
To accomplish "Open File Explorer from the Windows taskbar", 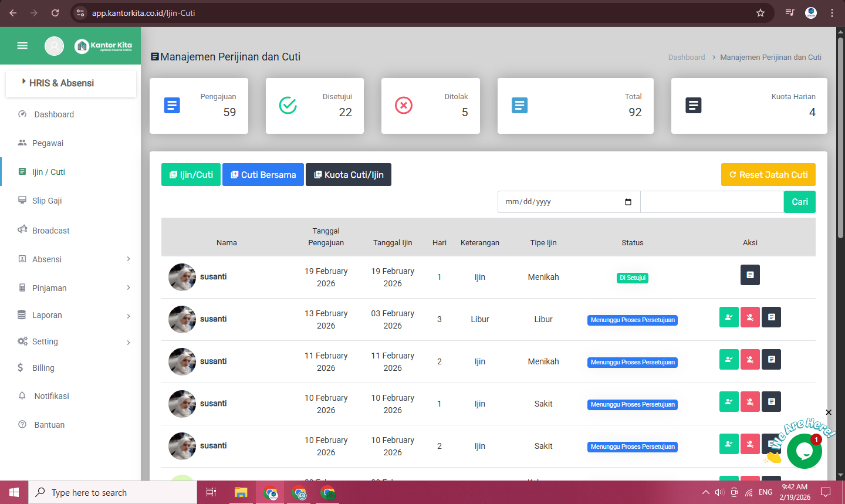I will 241,493.
